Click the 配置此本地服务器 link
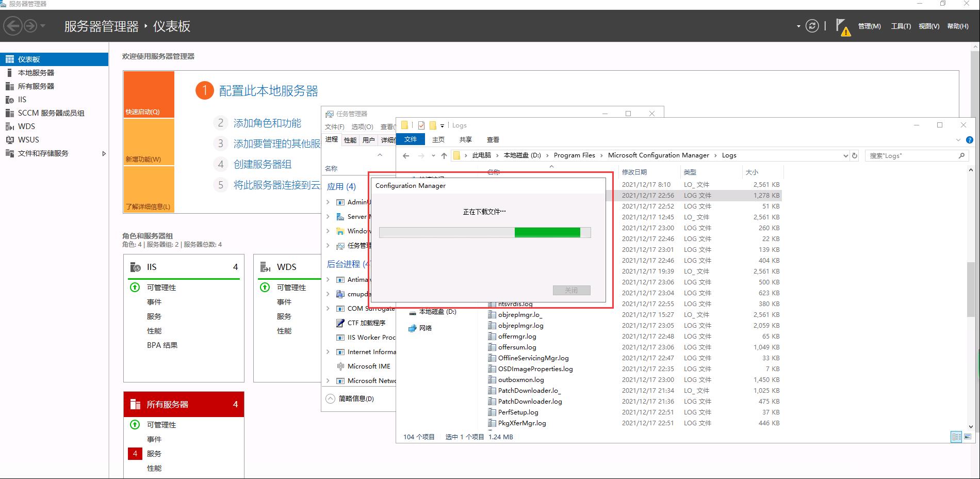 (268, 91)
